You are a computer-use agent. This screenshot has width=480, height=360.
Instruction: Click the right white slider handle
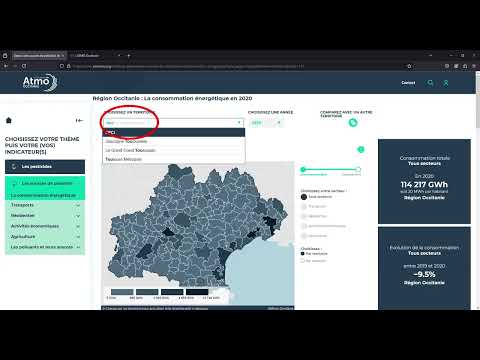click(x=358, y=169)
